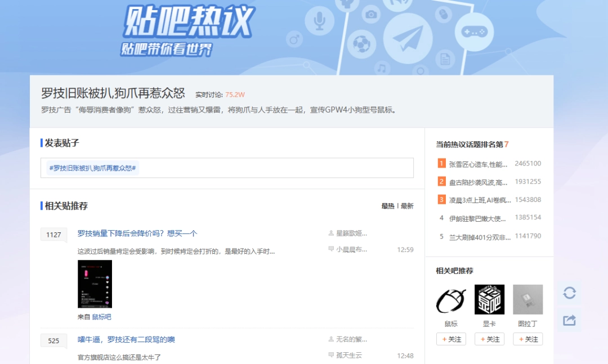Sort related posts by 最新

point(407,206)
